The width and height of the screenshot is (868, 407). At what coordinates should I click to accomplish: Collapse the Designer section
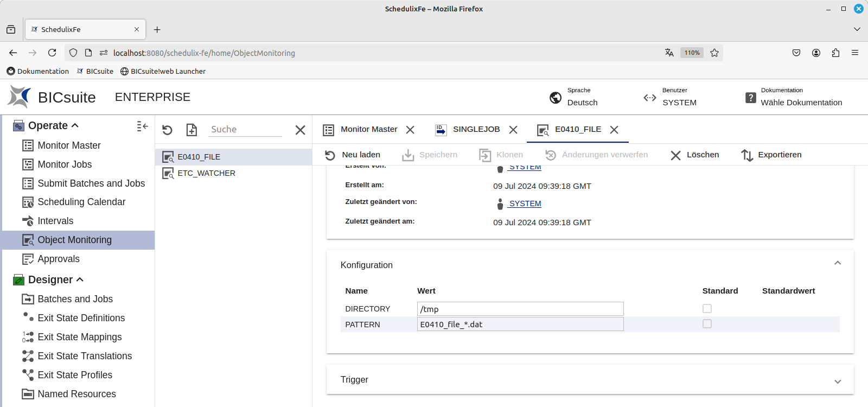click(x=80, y=279)
